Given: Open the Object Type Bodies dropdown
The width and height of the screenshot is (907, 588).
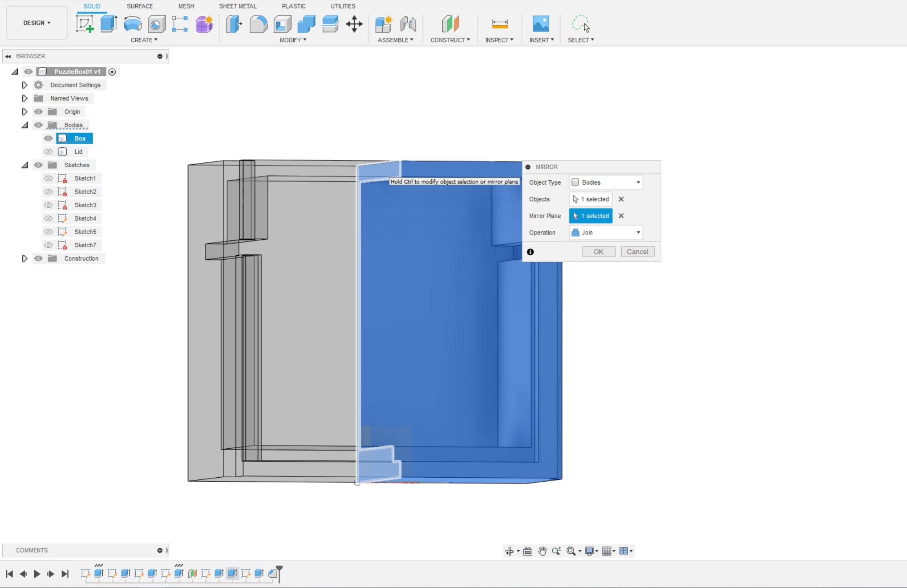Looking at the screenshot, I should click(x=606, y=182).
